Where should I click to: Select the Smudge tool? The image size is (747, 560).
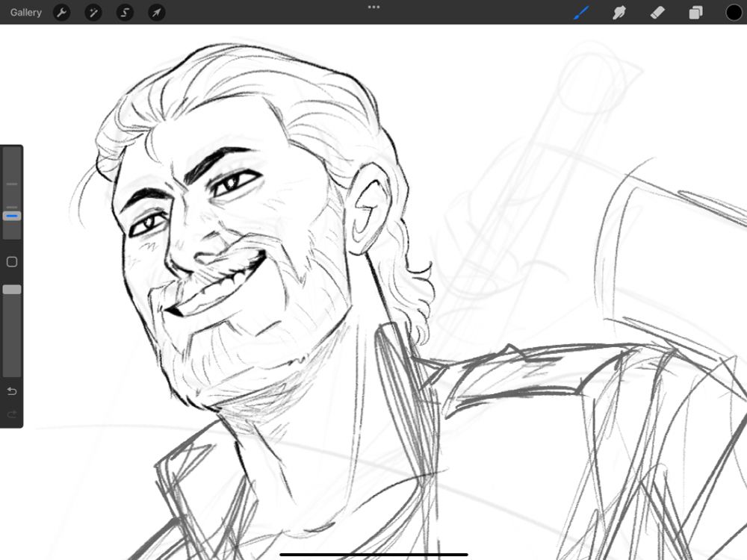619,13
